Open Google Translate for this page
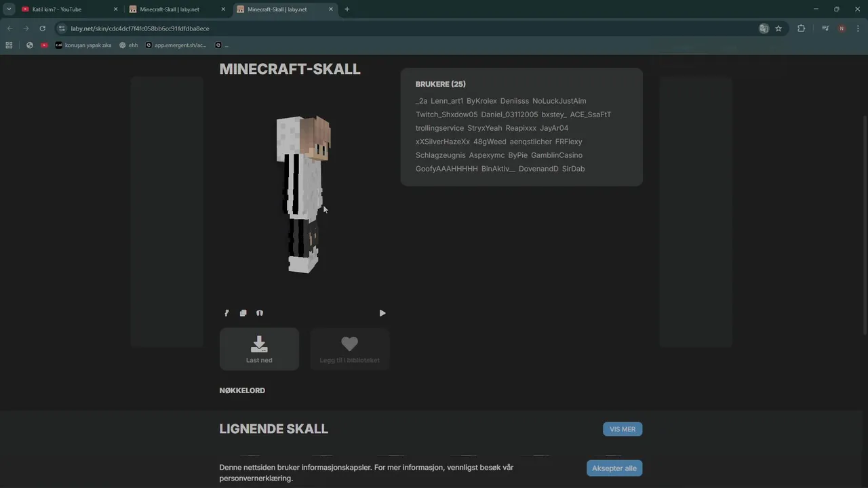Image resolution: width=868 pixels, height=488 pixels. tap(764, 28)
